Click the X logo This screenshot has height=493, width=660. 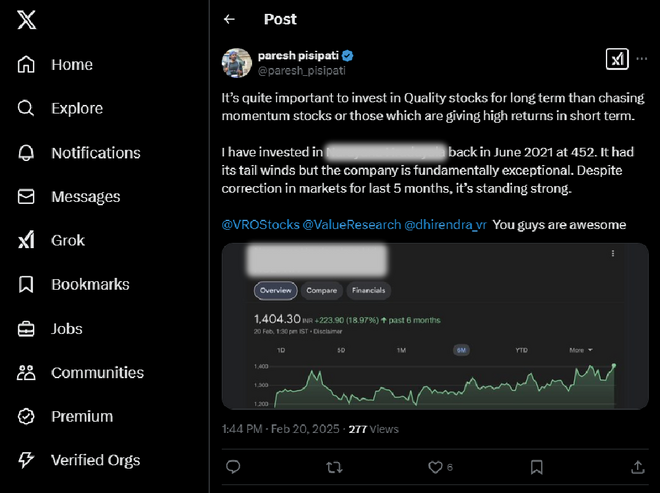(x=28, y=21)
